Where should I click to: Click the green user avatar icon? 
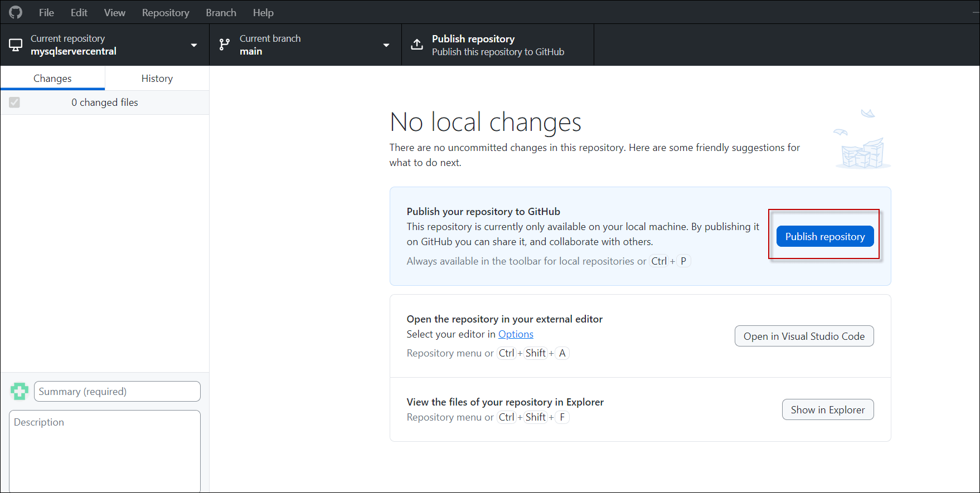click(20, 392)
